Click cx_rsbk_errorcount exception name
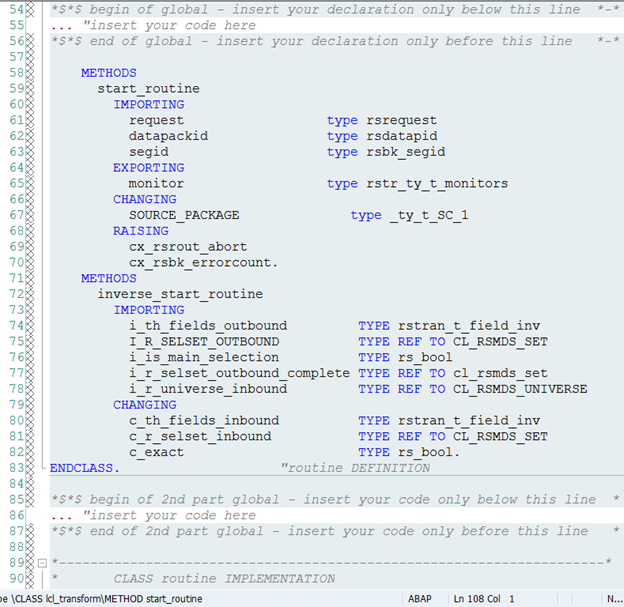 click(x=200, y=263)
